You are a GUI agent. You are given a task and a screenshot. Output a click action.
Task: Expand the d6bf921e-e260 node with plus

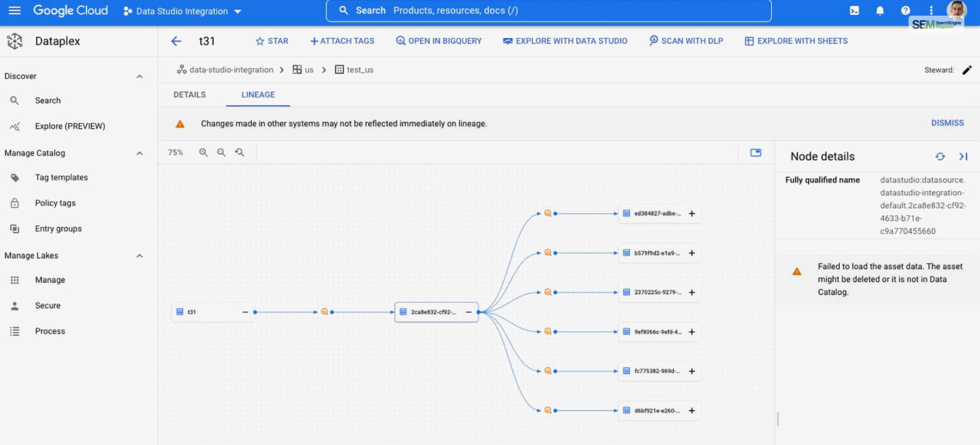point(691,411)
